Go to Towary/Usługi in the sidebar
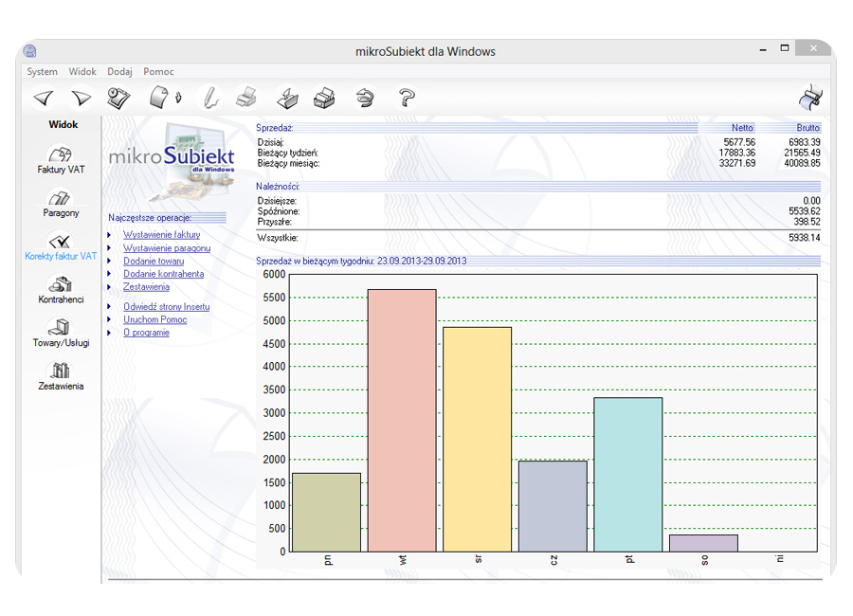The width and height of the screenshot is (853, 616). click(61, 334)
